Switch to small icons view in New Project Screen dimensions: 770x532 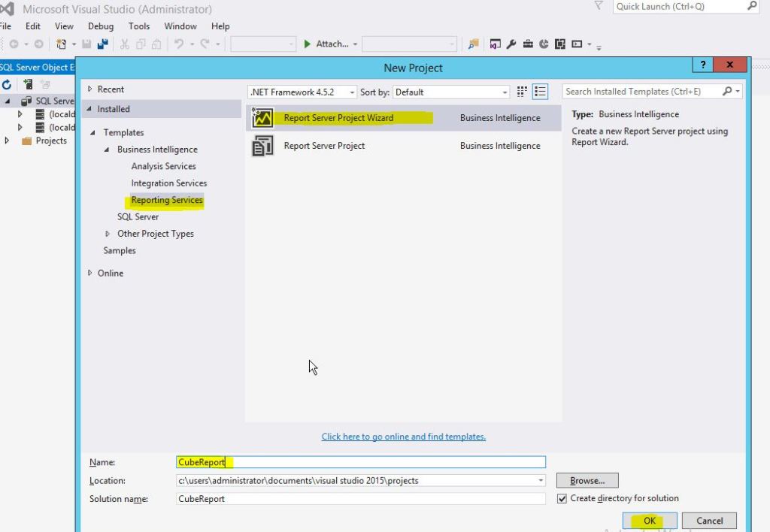pyautogui.click(x=521, y=91)
